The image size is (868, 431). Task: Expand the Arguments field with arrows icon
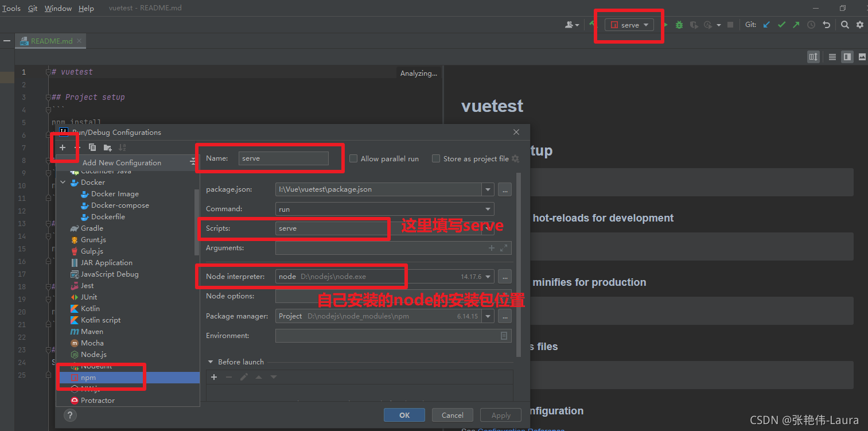tap(504, 248)
